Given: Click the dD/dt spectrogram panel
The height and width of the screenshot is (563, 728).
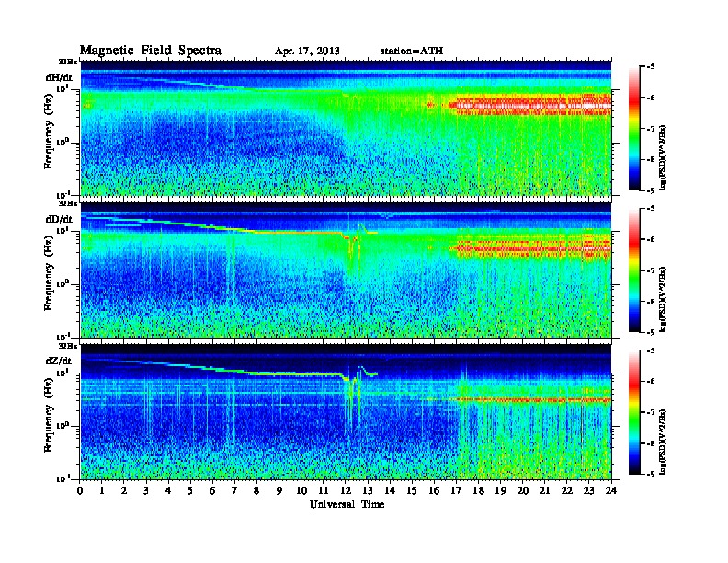Looking at the screenshot, I should coord(346,270).
